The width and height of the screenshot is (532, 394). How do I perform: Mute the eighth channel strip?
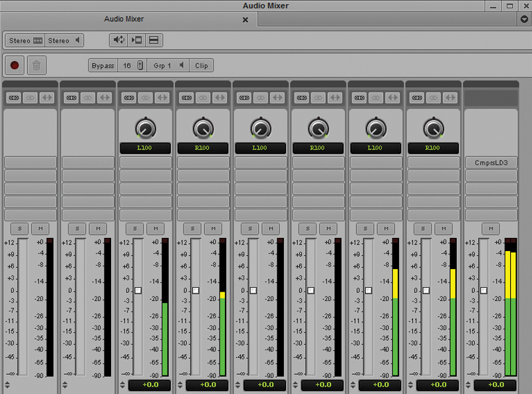[444, 229]
